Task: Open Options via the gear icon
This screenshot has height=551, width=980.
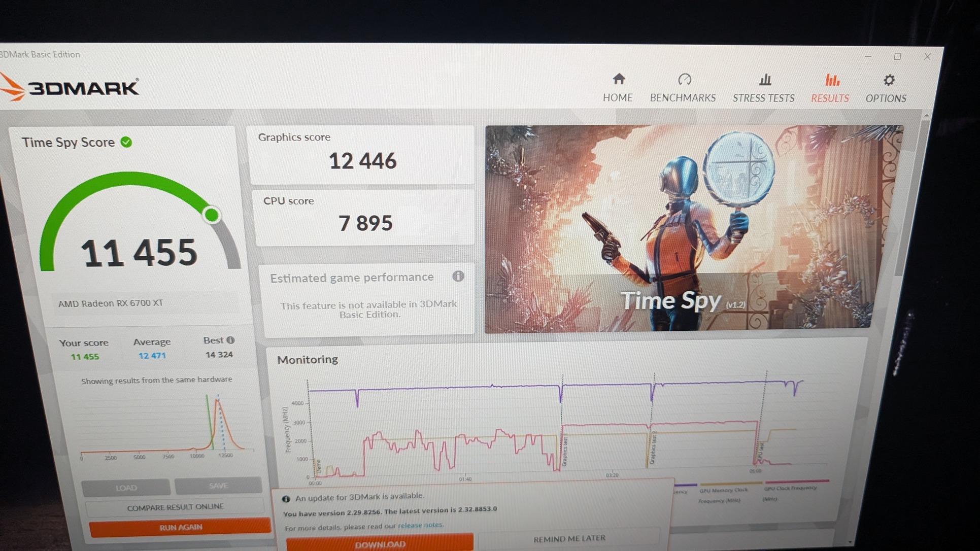Action: tap(888, 80)
